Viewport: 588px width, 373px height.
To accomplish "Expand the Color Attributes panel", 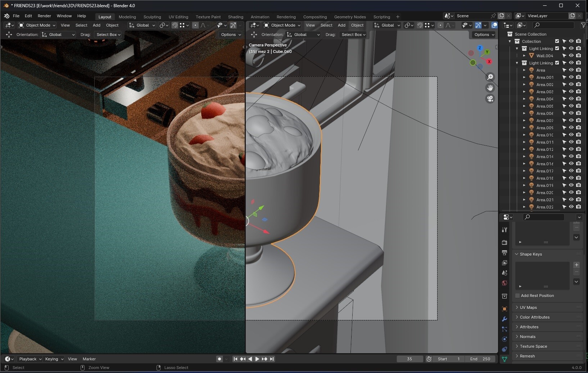I will pos(534,317).
